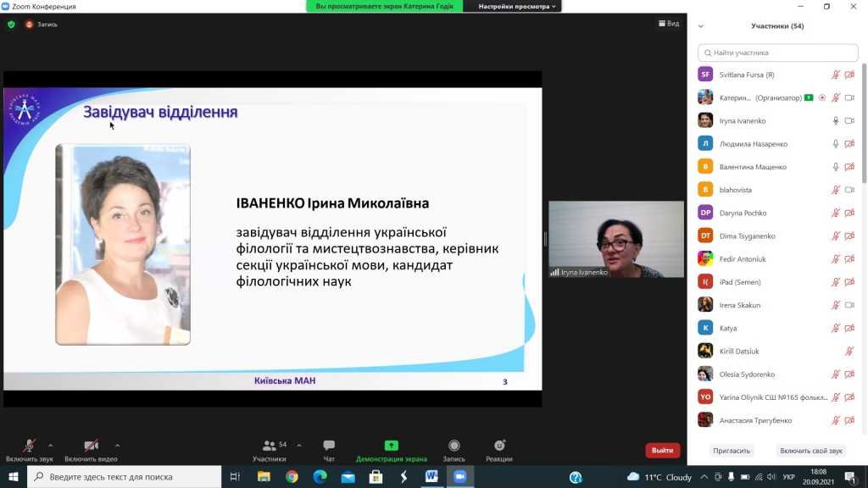Unmute microphone with Включить звук
Screen dimensions: 868x488
point(29,446)
